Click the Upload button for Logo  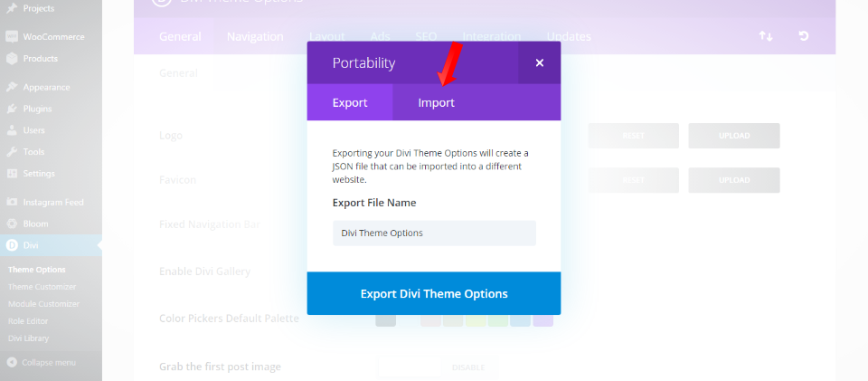pos(734,136)
